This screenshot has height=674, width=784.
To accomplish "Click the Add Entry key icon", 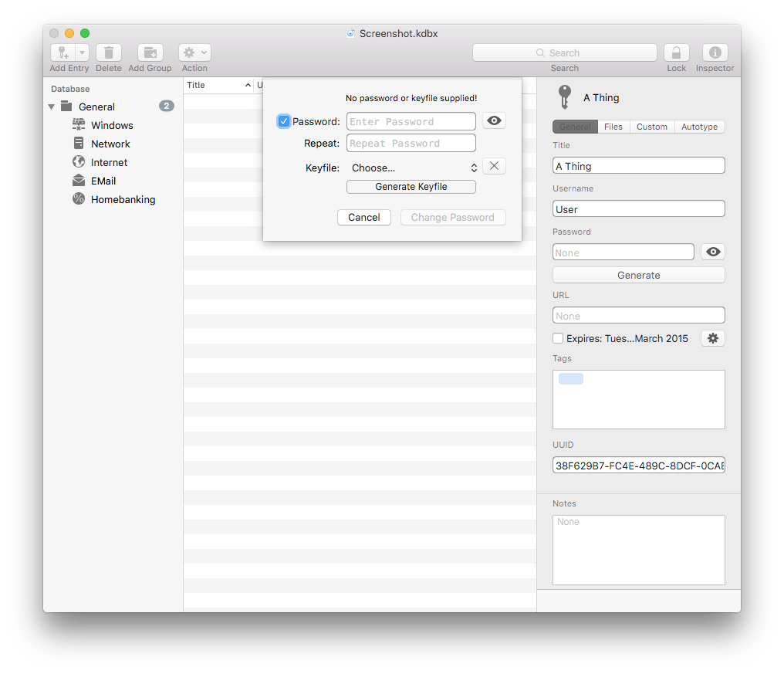I will (x=63, y=52).
